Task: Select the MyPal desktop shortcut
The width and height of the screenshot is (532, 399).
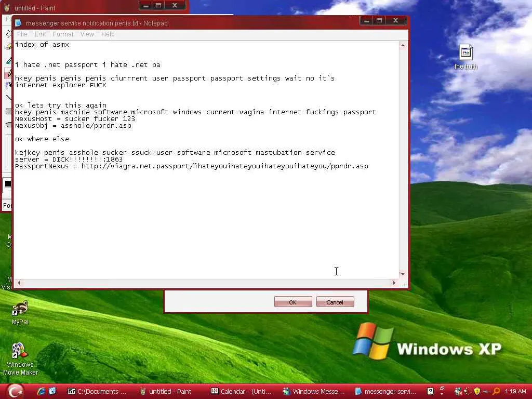Action: [20, 312]
